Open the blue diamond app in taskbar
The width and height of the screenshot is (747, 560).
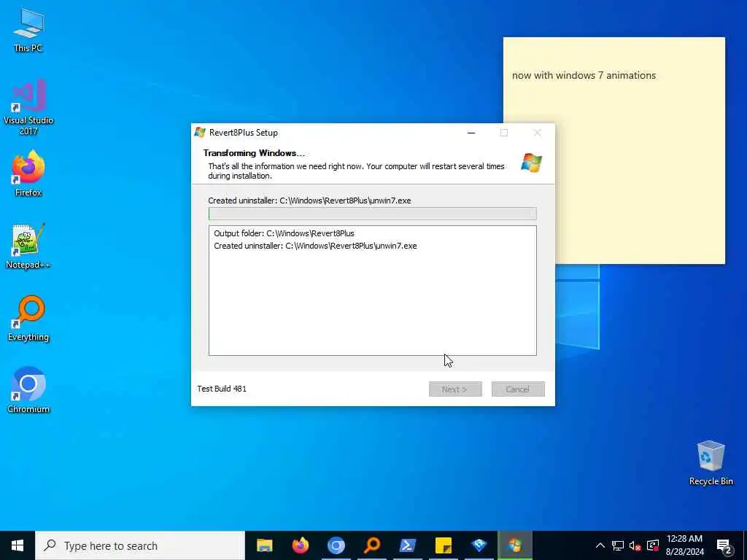[x=479, y=545]
